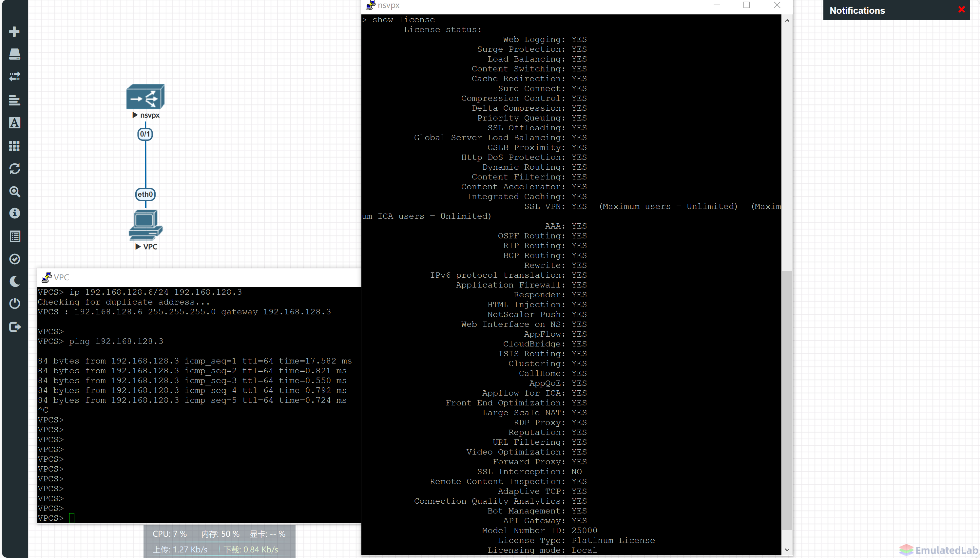Click the nsvpx terminal scrollbar thumb
The width and height of the screenshot is (980, 558).
tap(787, 400)
